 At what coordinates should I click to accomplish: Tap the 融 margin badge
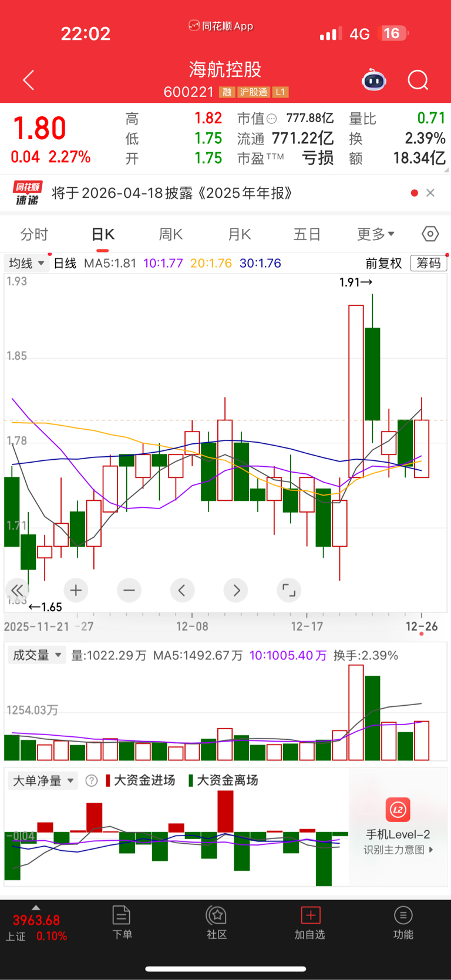(227, 92)
